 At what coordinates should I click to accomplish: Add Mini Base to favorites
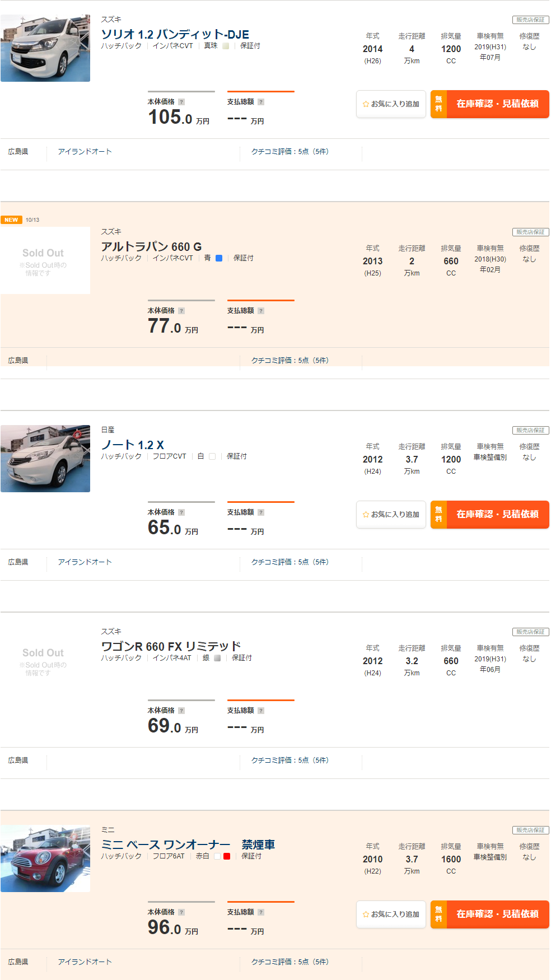(391, 914)
